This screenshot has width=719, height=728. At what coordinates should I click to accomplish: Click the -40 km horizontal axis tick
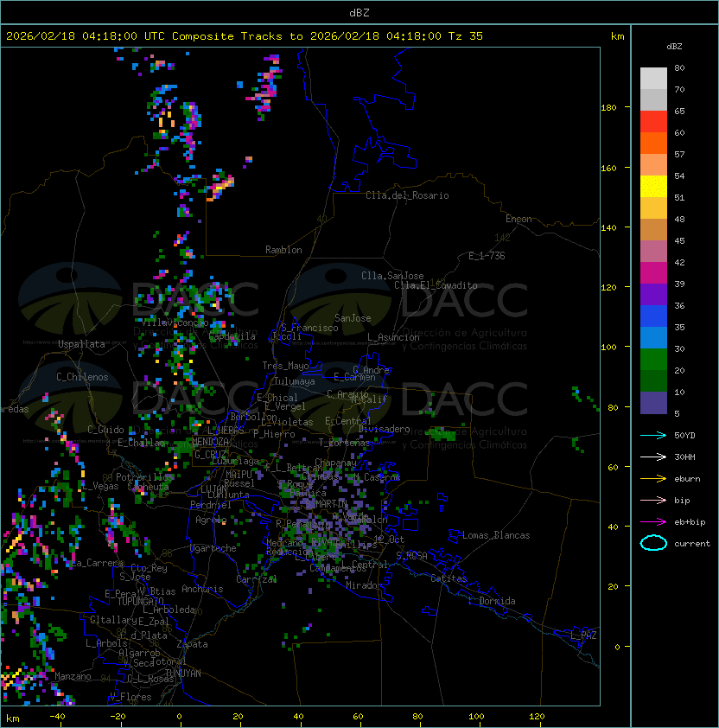coord(57,717)
